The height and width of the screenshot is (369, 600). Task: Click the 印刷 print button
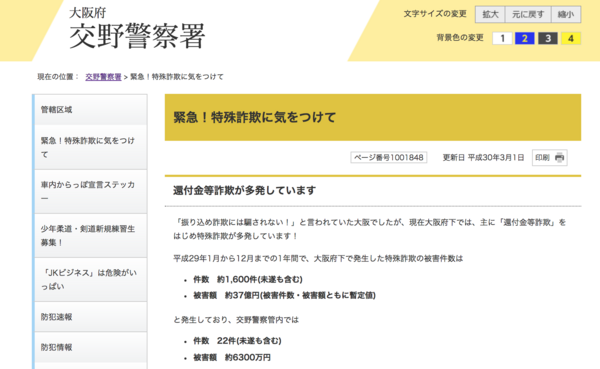pyautogui.click(x=549, y=158)
